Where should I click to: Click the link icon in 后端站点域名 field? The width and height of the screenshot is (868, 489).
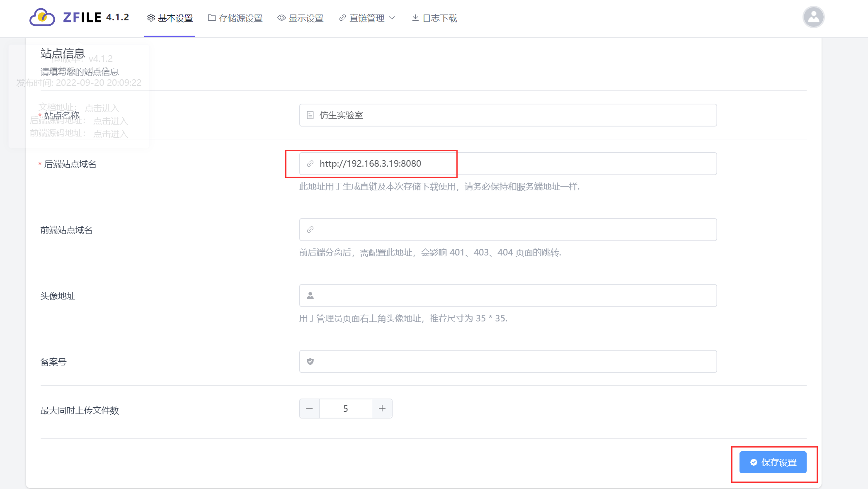point(310,164)
